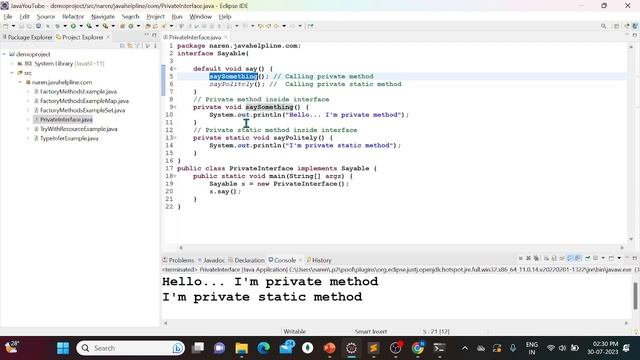The image size is (640, 360).
Task: Click the editor horizontal scrollbar left arrow
Action: coord(181,247)
